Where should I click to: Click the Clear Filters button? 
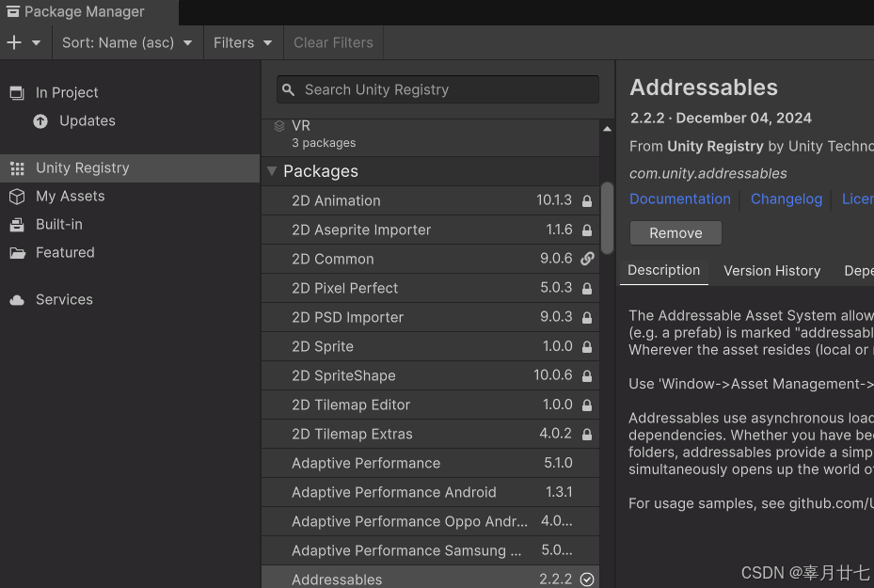click(333, 43)
